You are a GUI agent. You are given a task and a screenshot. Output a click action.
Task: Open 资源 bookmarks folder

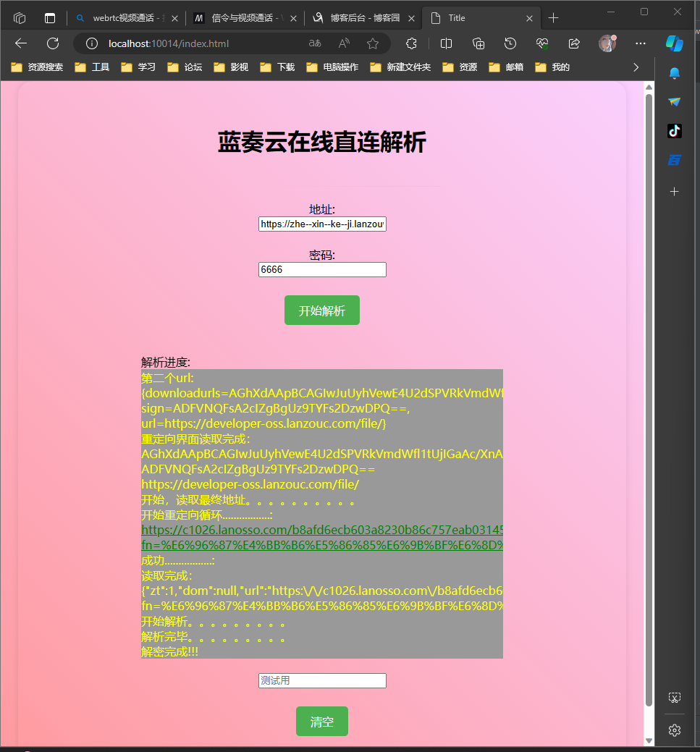[x=460, y=67]
